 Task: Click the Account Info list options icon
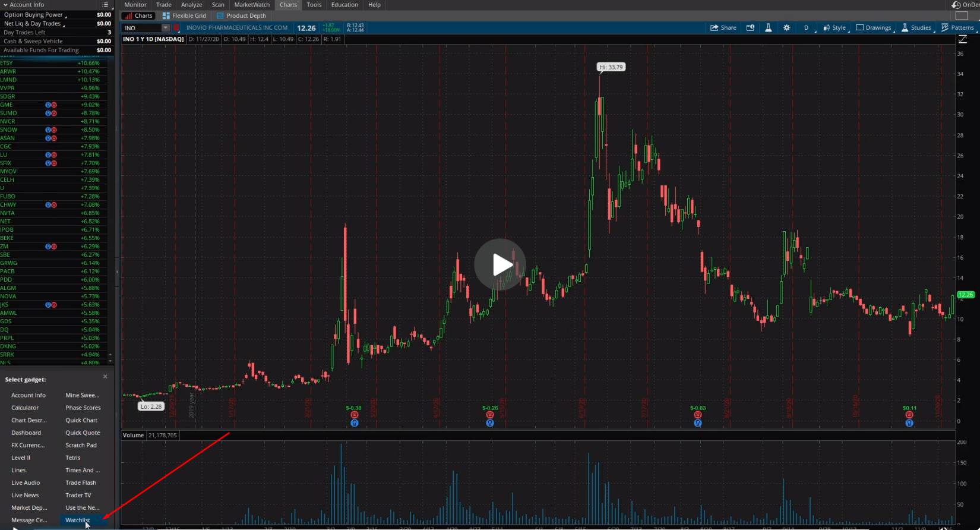coord(105,5)
